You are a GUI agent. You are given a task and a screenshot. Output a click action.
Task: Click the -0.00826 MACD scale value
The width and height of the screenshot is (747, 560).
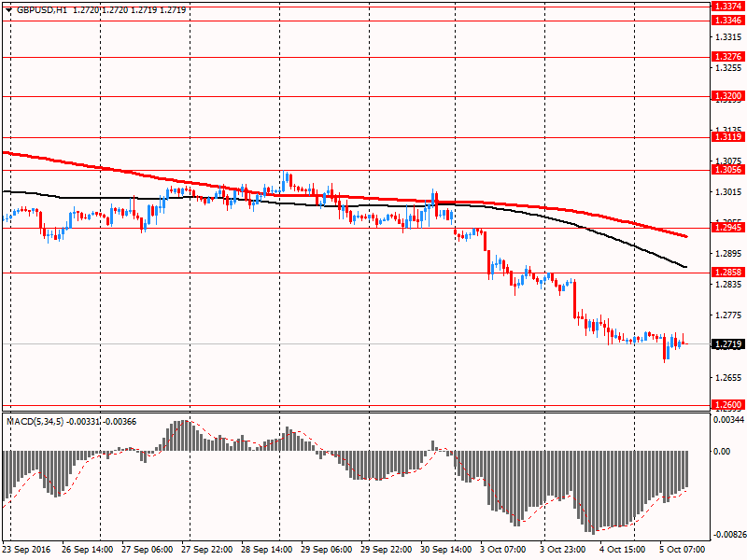pos(730,535)
